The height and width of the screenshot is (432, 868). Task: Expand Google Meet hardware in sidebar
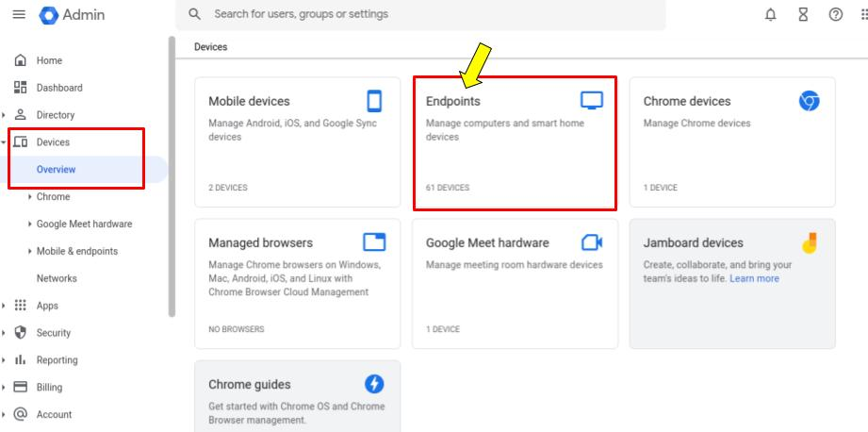(x=29, y=224)
